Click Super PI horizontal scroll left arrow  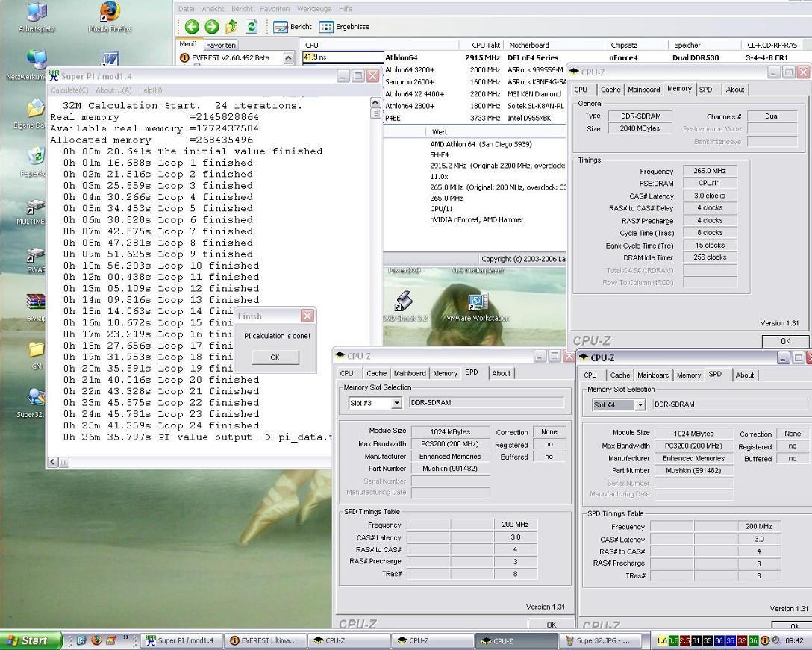53,462
